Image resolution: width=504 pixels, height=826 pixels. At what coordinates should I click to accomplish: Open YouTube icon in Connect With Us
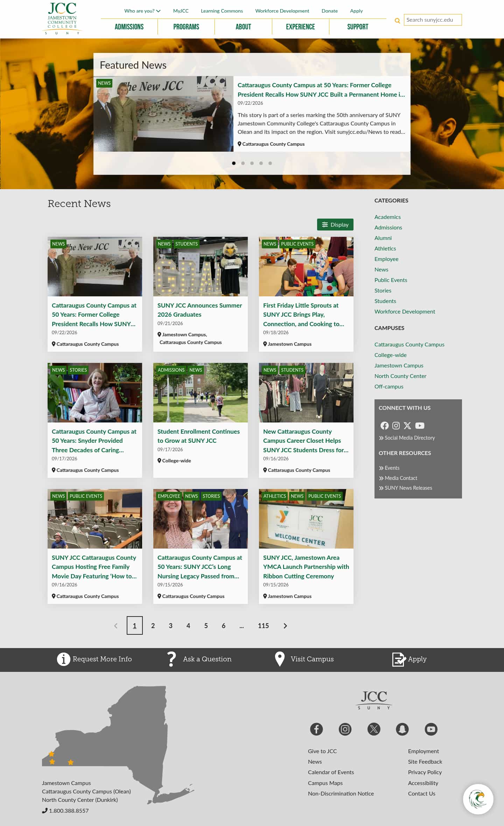tap(420, 426)
